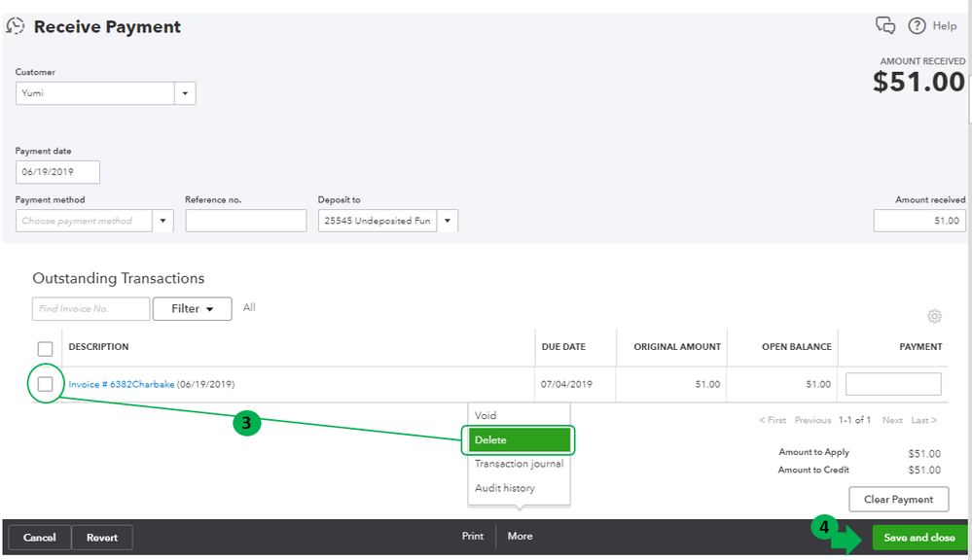Click the Cancel button
This screenshot has height=560, width=972.
tap(39, 538)
